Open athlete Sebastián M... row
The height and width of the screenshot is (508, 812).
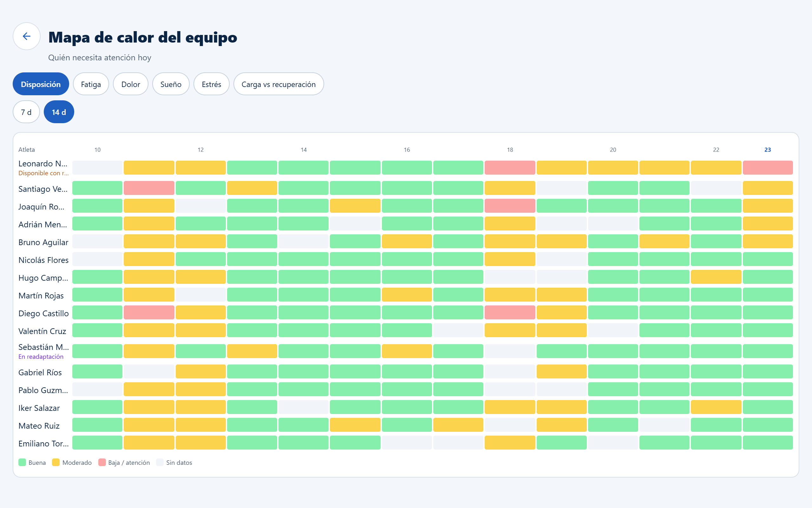point(406,351)
